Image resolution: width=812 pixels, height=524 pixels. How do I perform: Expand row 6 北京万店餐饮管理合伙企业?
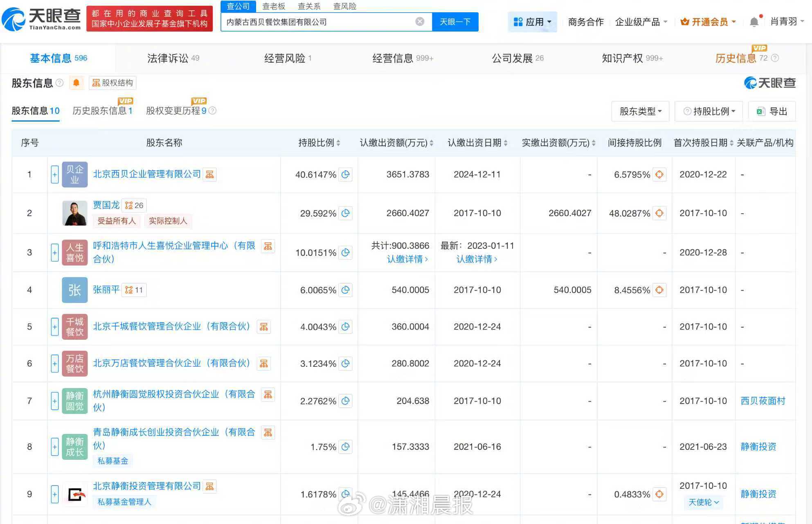pos(55,364)
